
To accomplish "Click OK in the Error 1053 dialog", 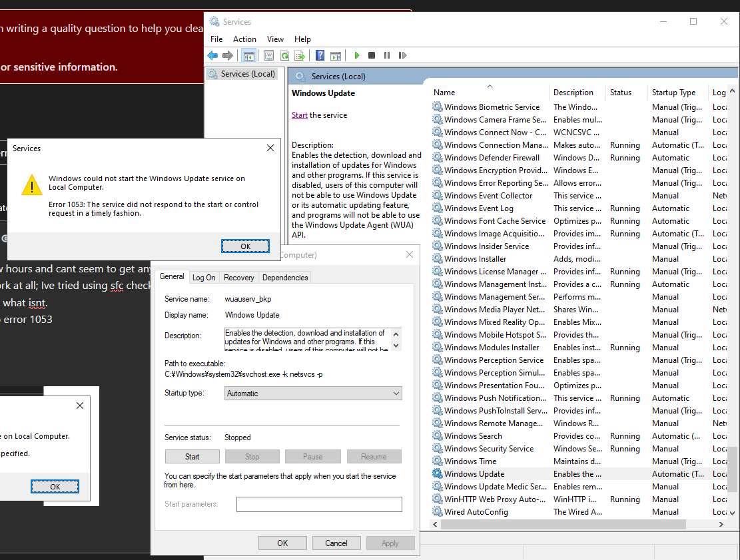I will 245,246.
